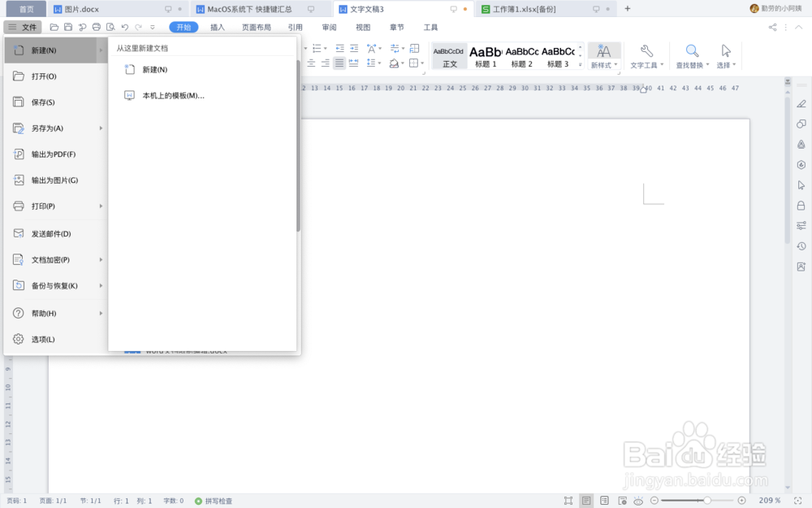
Task: Switch to full screen view icon
Action: tap(568, 500)
